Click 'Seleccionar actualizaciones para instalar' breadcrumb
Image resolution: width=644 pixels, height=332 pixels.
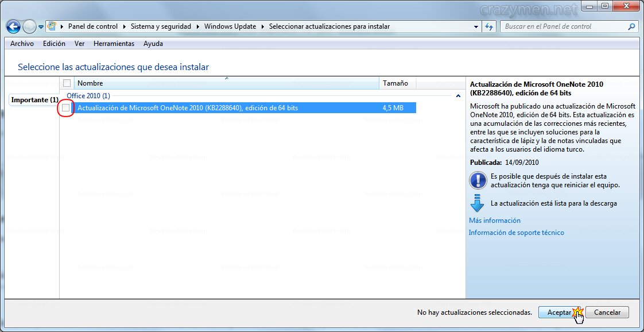pos(329,26)
